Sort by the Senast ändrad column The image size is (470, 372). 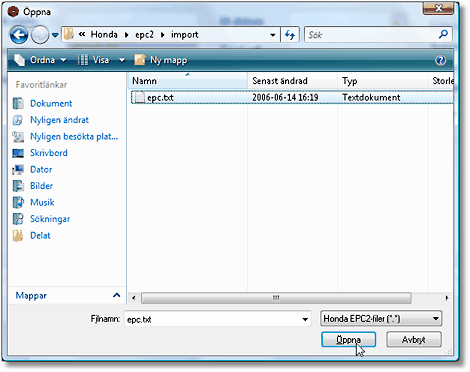coord(293,81)
